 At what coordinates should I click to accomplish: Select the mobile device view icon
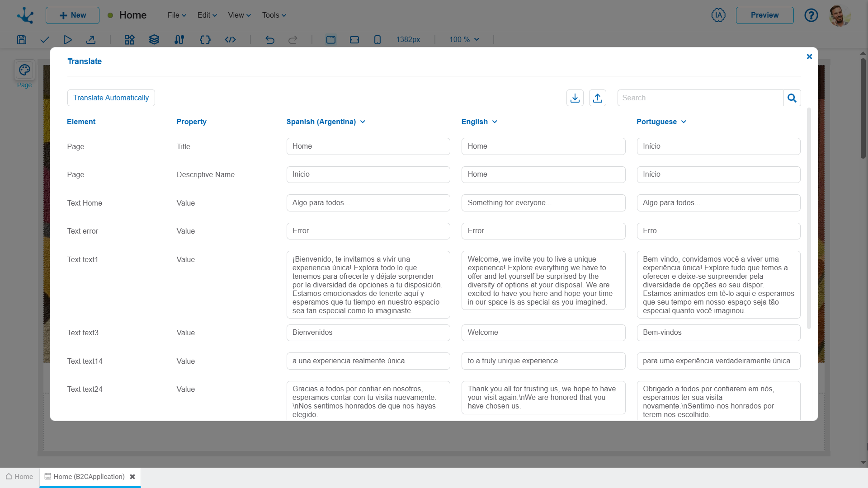(377, 40)
